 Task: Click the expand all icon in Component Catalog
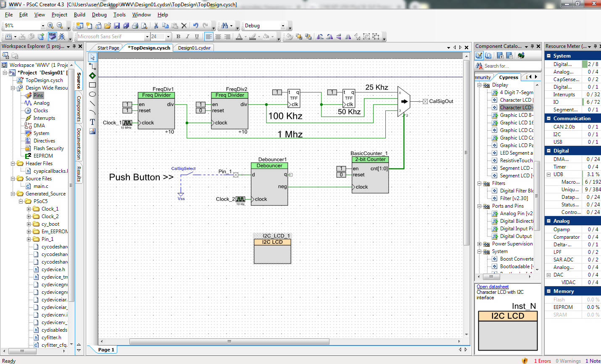(x=500, y=55)
